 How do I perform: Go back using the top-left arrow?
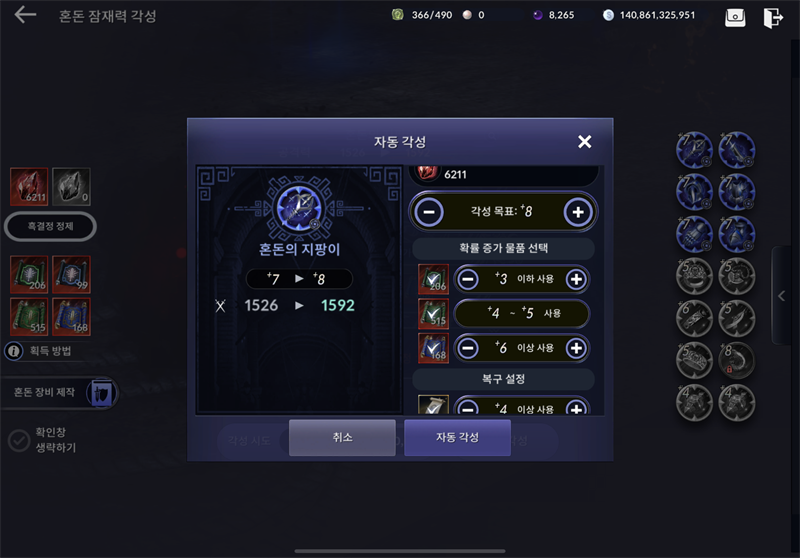click(x=25, y=15)
